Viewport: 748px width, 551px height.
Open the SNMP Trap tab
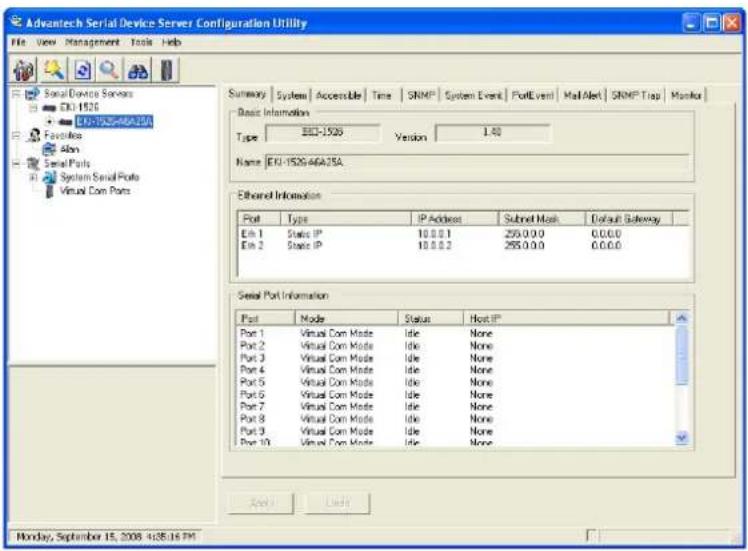[x=636, y=95]
